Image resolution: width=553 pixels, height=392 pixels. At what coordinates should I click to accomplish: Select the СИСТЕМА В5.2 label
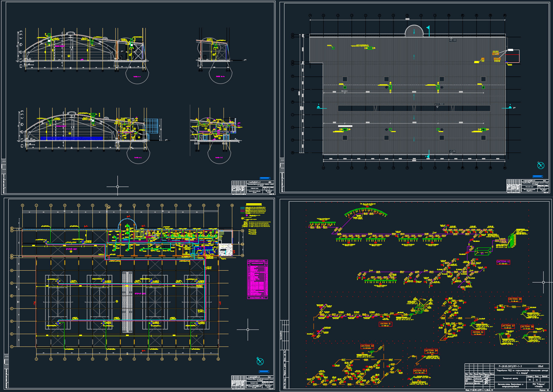pos(420,371)
